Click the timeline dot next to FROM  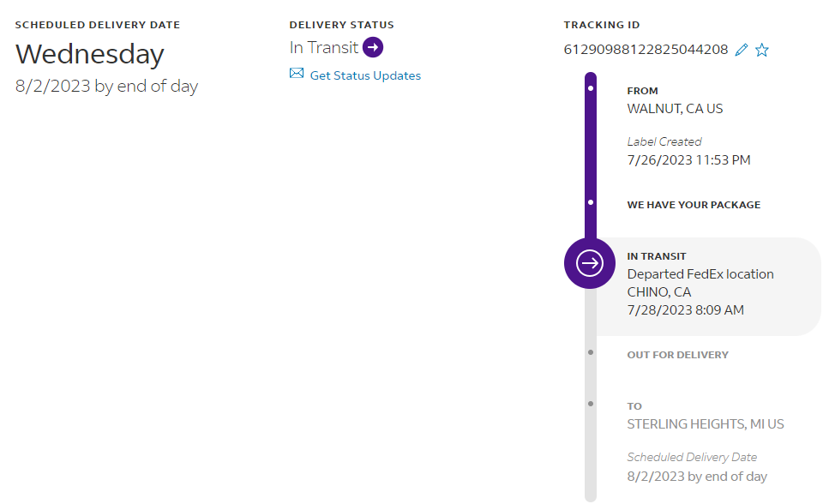[591, 87]
